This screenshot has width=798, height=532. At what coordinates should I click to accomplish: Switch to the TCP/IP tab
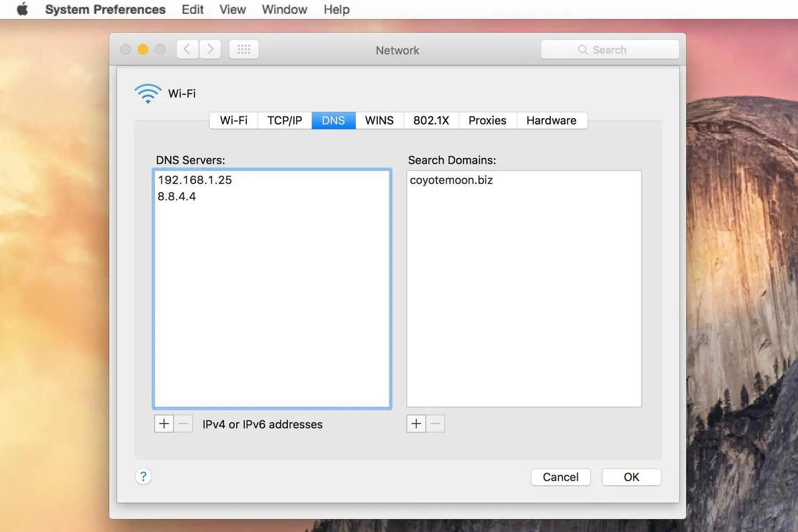coord(285,121)
